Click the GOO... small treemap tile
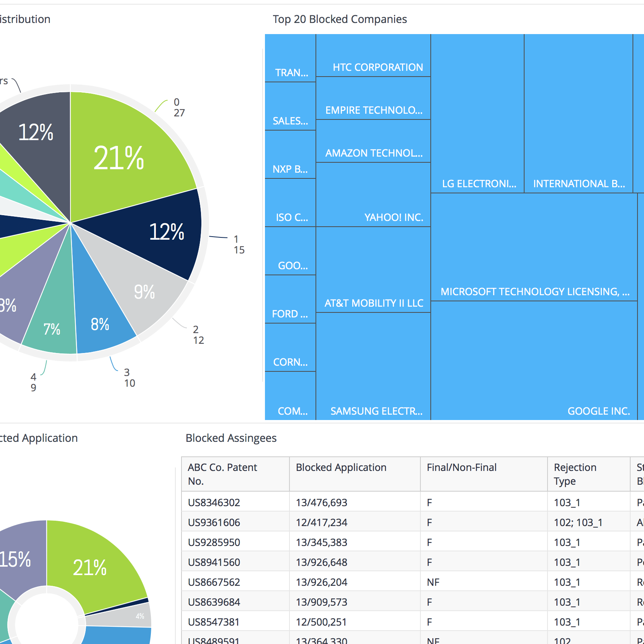Screen dimensions: 644x644 tap(290, 251)
